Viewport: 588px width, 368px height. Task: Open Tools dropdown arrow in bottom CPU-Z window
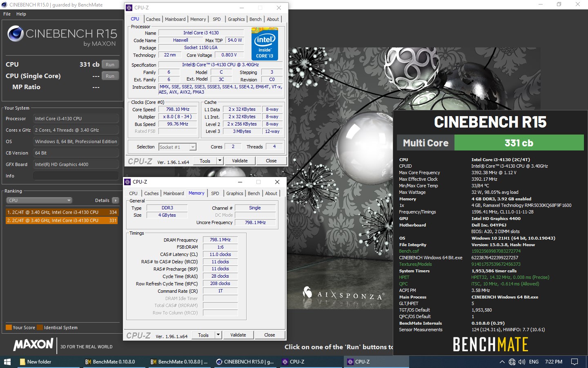point(218,335)
